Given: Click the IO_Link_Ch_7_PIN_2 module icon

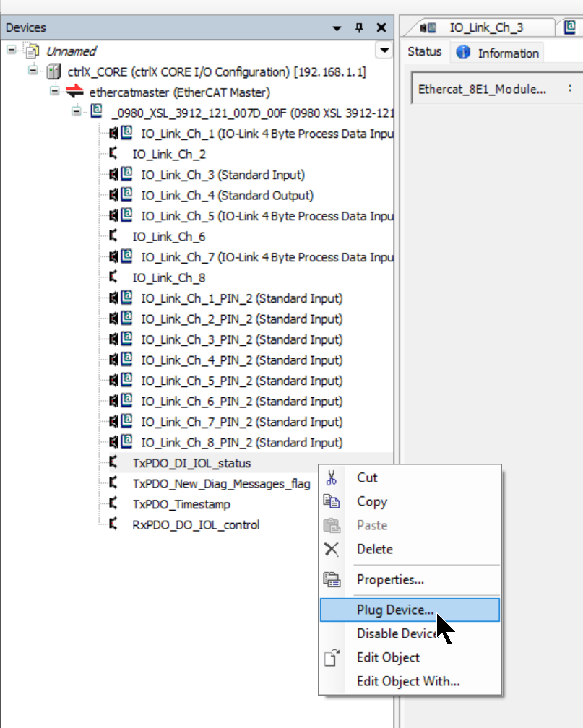Looking at the screenshot, I should [x=121, y=421].
